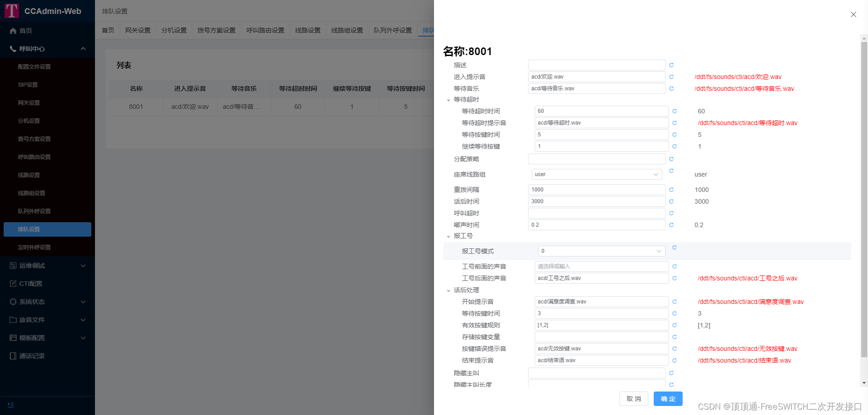
Task: Reset 开始提示音 with its refresh icon
Action: [x=675, y=302]
